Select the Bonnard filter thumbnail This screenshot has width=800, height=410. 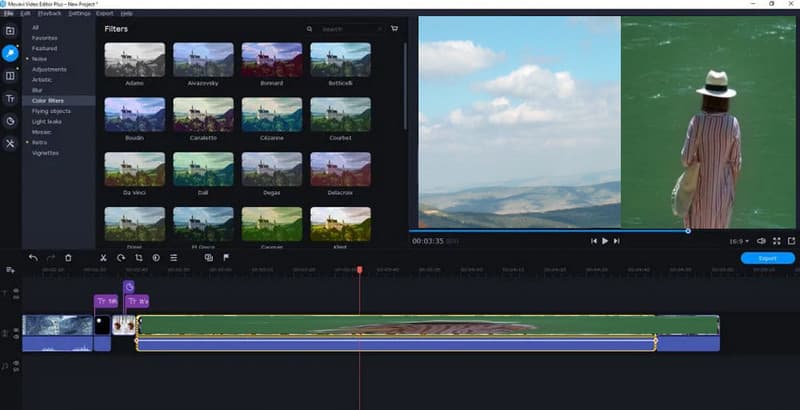[271, 60]
